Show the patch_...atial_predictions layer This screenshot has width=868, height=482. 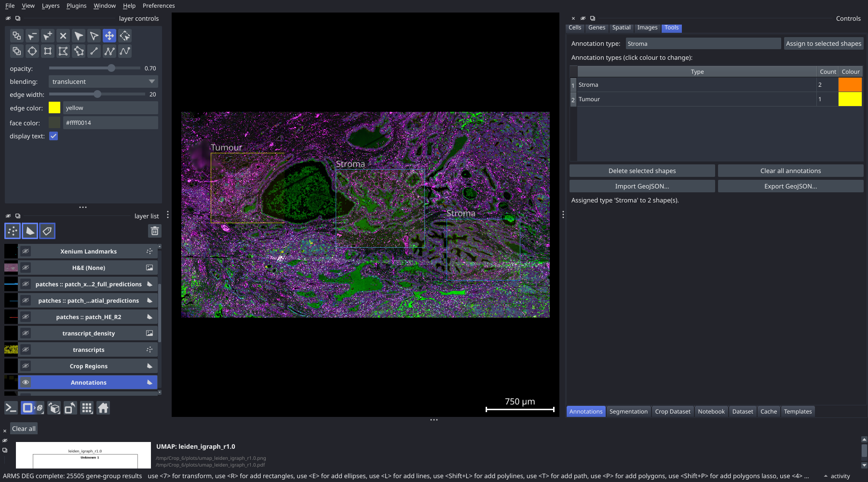pyautogui.click(x=26, y=300)
